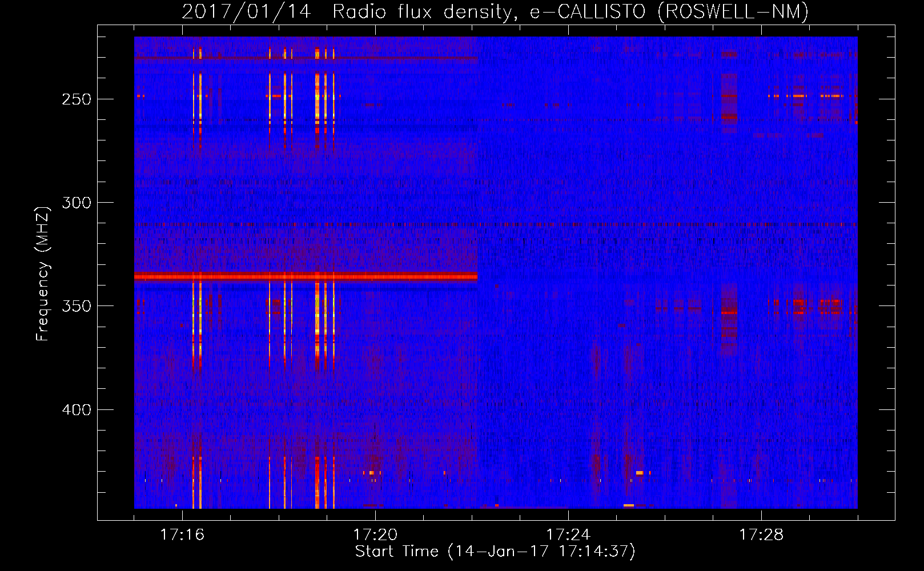Image resolution: width=924 pixels, height=571 pixels.
Task: Click the 350 frequency tick label
Action: (x=77, y=306)
